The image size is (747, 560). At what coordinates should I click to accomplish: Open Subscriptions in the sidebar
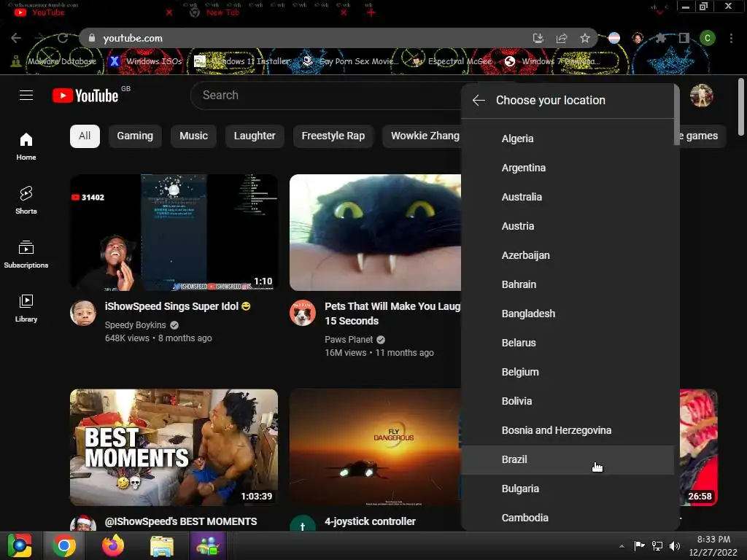tap(26, 254)
